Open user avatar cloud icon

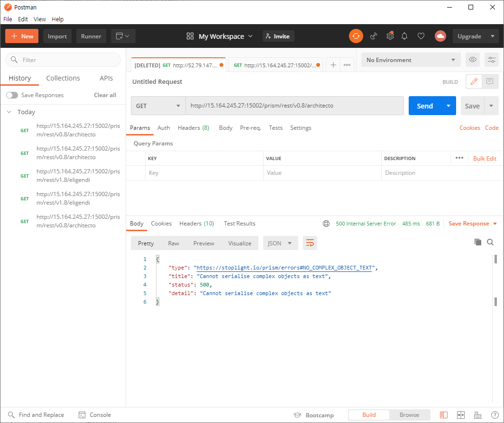tap(440, 36)
